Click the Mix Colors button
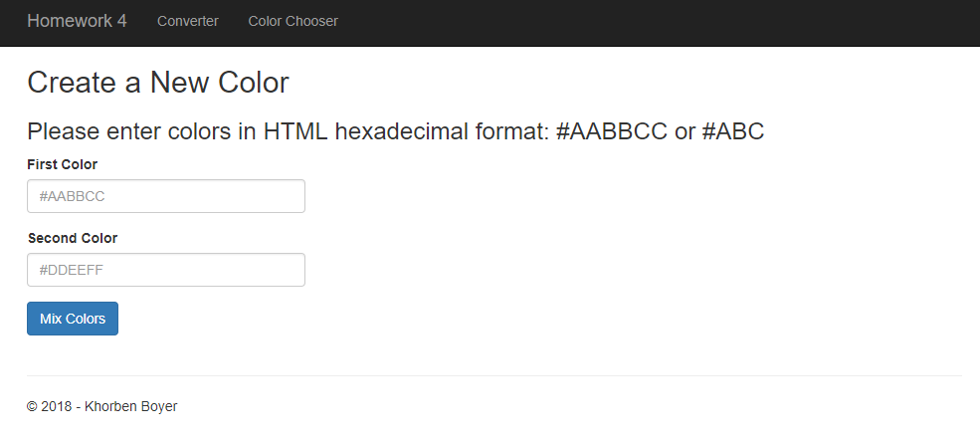The image size is (980, 442). coord(73,319)
